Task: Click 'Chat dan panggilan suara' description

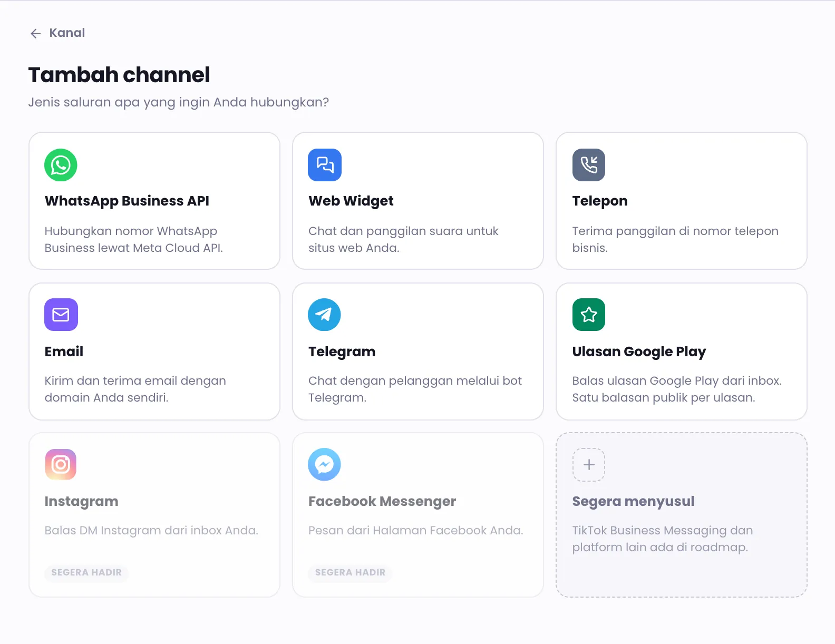Action: click(x=403, y=239)
